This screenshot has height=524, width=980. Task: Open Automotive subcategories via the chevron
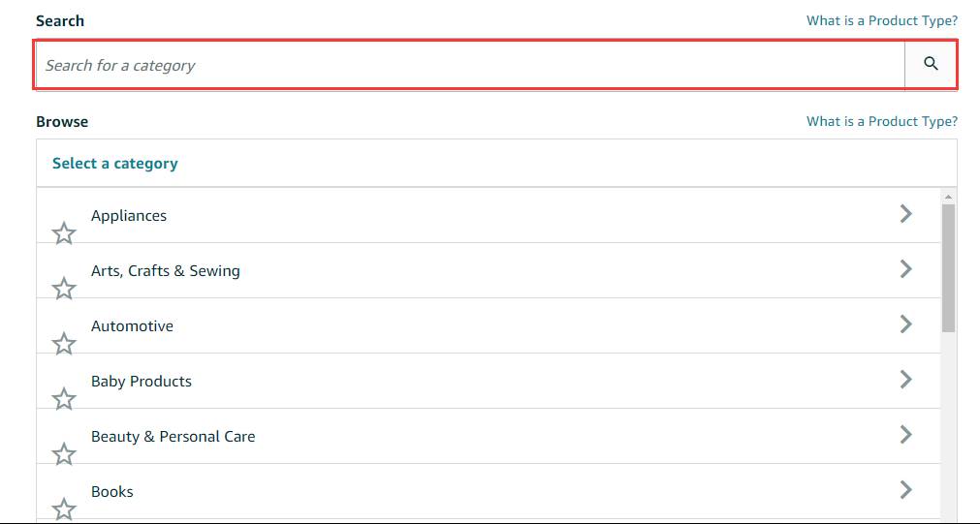905,324
